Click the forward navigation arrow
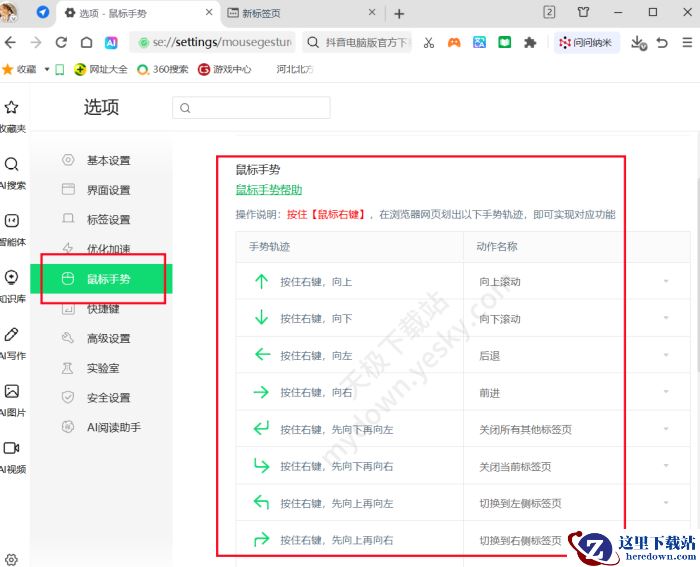Viewport: 700px width, 567px height. pos(36,42)
